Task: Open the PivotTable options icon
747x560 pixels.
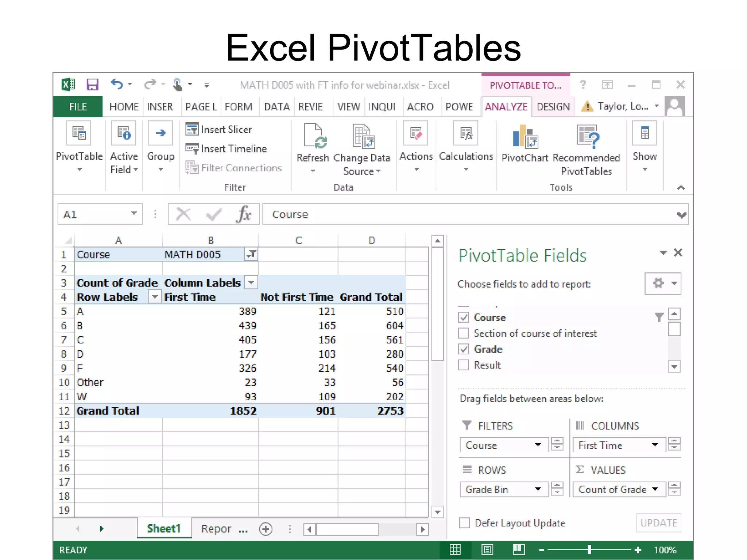Action: (x=79, y=133)
